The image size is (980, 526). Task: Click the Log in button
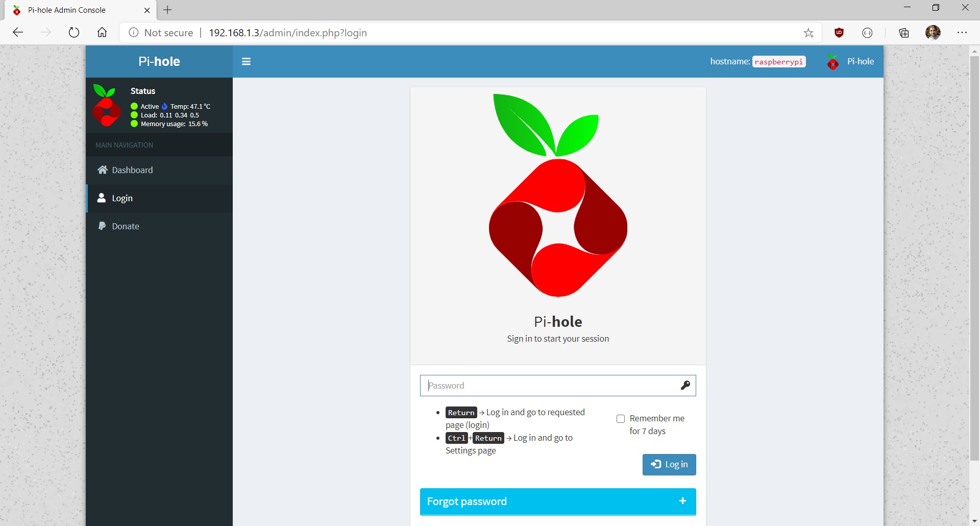click(669, 465)
